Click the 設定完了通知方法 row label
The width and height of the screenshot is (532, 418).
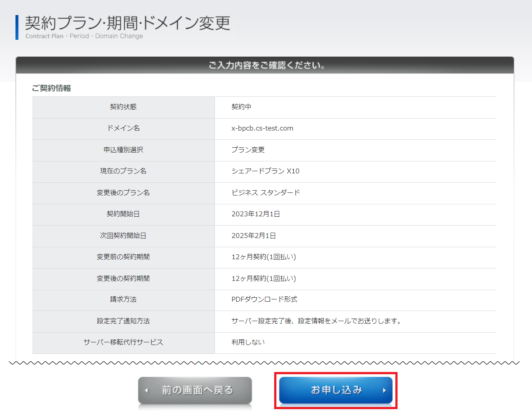[123, 321]
